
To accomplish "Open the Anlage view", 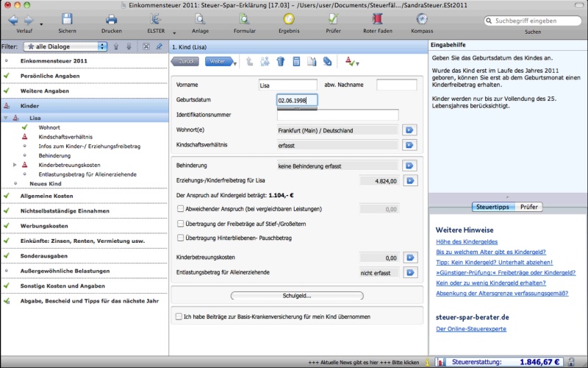I will [x=200, y=20].
